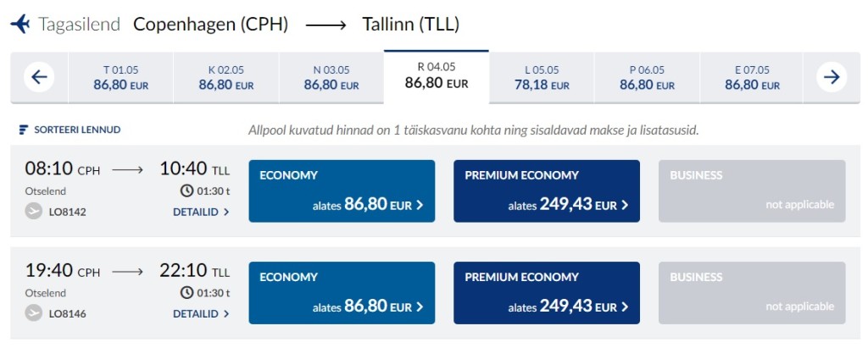The height and width of the screenshot is (348, 868).
Task: Click clock duration icon of 08:10 flight
Action: (x=187, y=191)
